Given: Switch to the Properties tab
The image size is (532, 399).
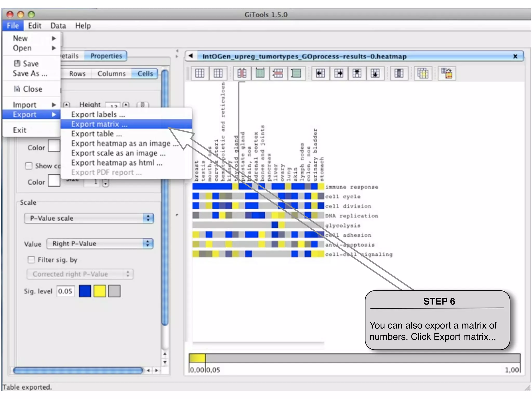Looking at the screenshot, I should tap(106, 56).
